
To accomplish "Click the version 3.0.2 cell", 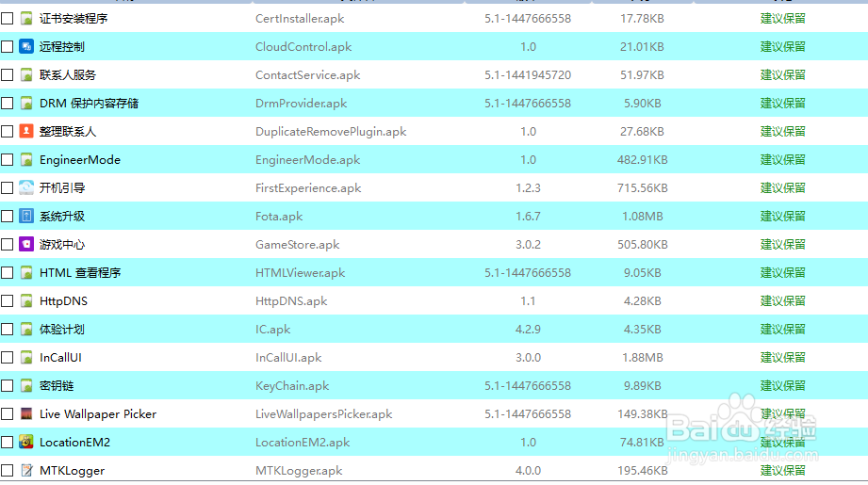I will [x=528, y=245].
